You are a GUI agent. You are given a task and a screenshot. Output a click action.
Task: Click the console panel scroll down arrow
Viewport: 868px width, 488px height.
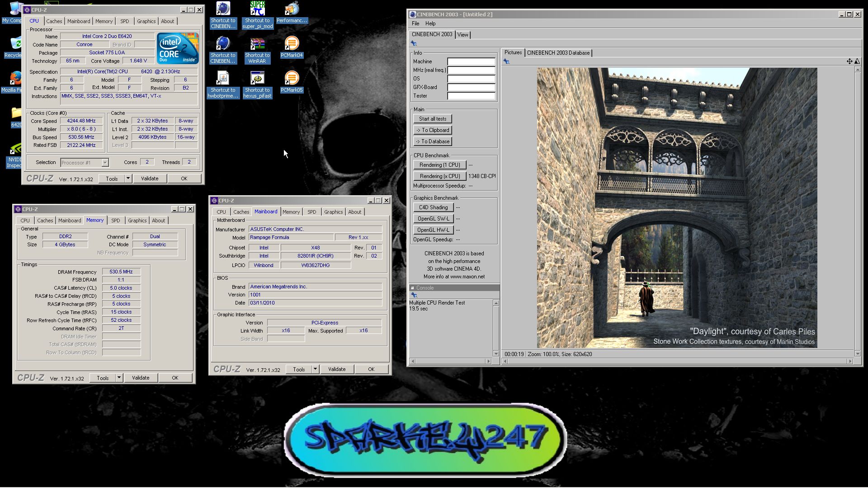496,354
